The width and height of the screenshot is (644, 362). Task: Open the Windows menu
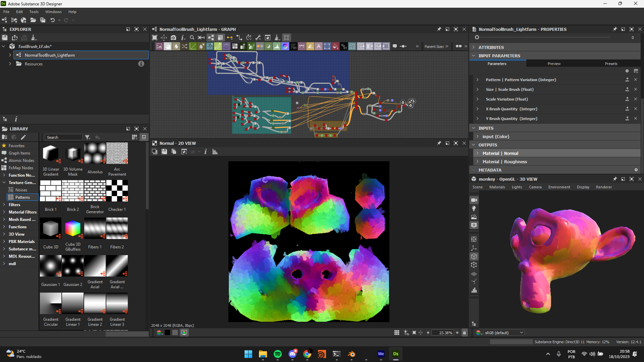[x=53, y=12]
